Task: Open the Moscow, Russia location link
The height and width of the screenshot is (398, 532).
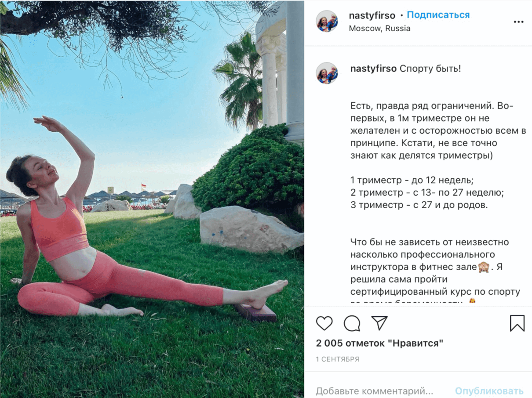Action: [379, 29]
